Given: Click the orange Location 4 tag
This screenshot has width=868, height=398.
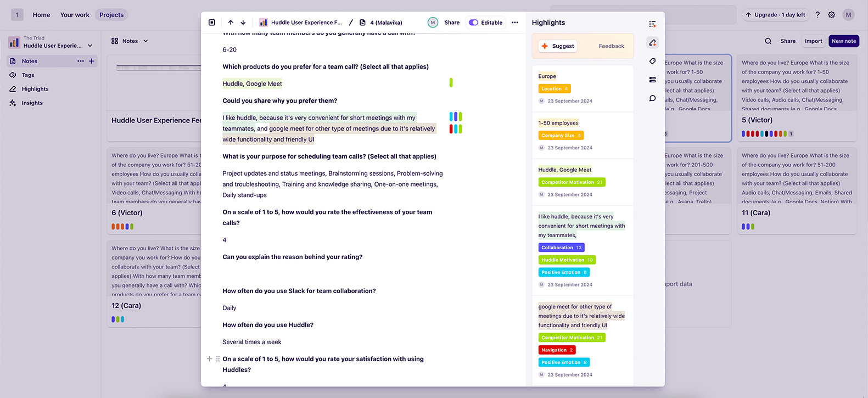Looking at the screenshot, I should (555, 88).
